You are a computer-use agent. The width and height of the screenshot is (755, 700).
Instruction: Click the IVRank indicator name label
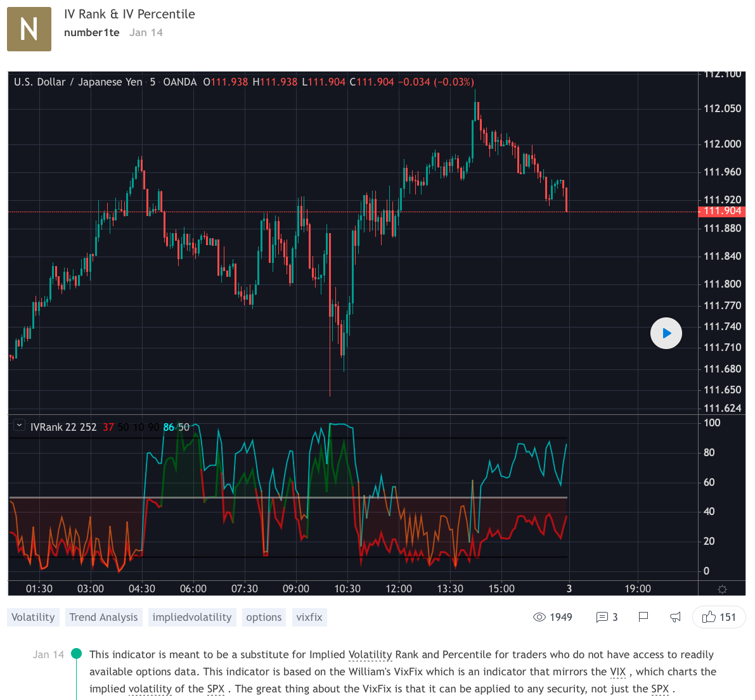click(x=63, y=427)
